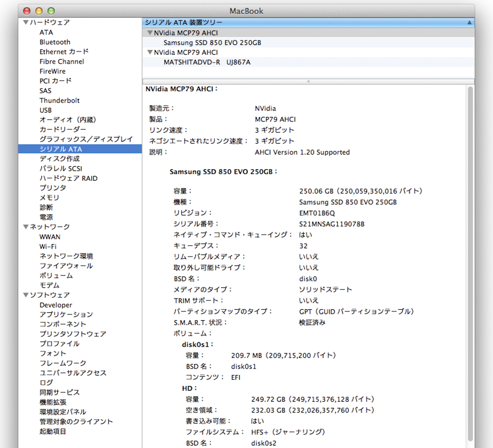The width and height of the screenshot is (493, 448).
Task: Click the serial number S21MNSAG119078B
Action: click(x=332, y=224)
